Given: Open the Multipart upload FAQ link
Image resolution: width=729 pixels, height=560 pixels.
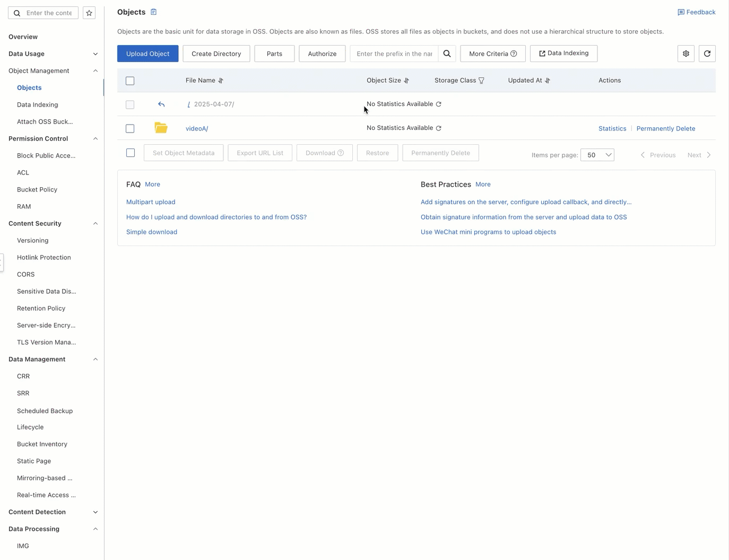Looking at the screenshot, I should tap(151, 202).
